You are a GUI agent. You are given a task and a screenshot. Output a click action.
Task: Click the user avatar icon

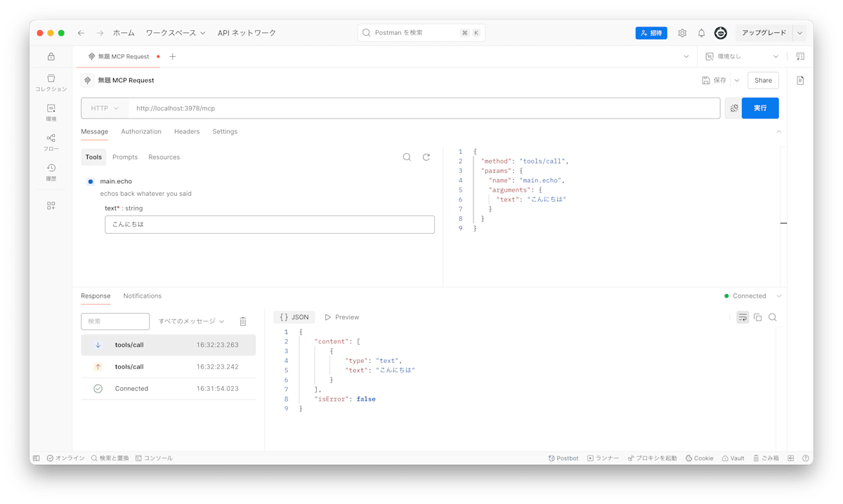pos(721,33)
